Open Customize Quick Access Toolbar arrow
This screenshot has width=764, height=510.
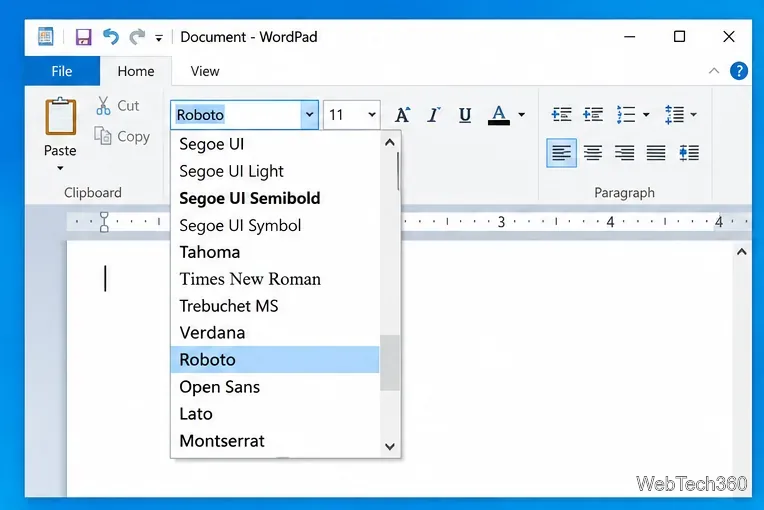tap(158, 38)
